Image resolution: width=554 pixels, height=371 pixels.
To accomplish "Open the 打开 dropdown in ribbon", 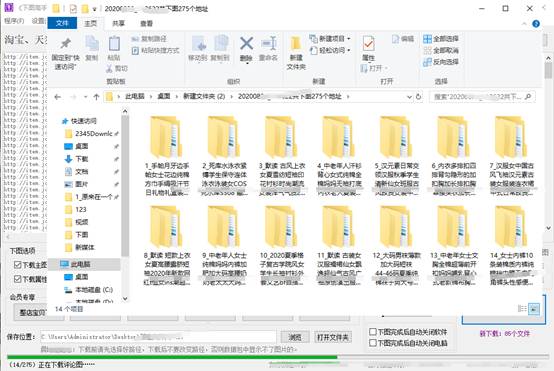I will click(374, 68).
